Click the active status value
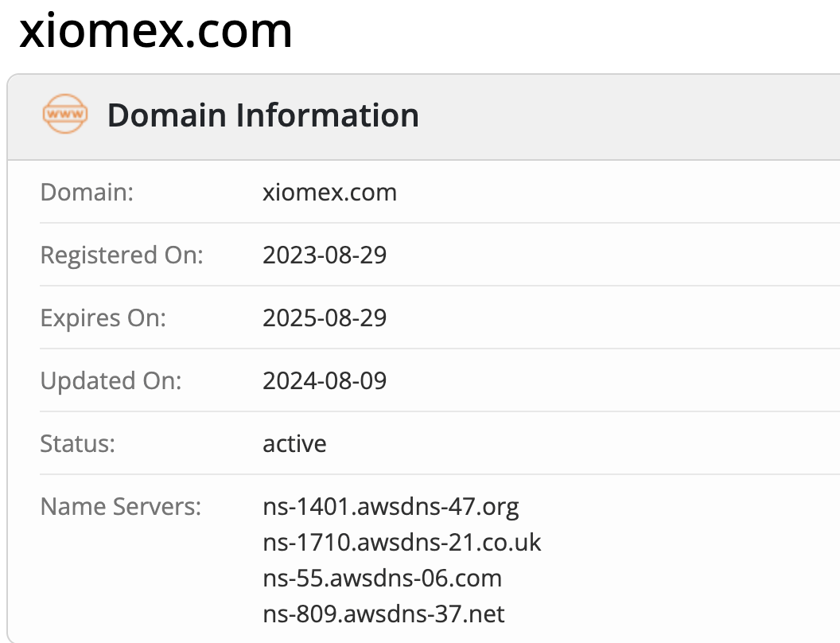This screenshot has width=840, height=643. click(x=294, y=444)
